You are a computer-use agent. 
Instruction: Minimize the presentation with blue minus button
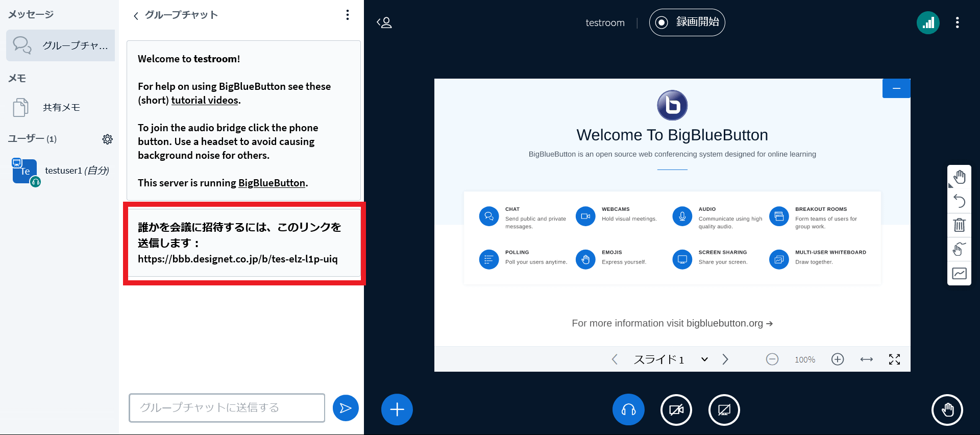(x=896, y=88)
